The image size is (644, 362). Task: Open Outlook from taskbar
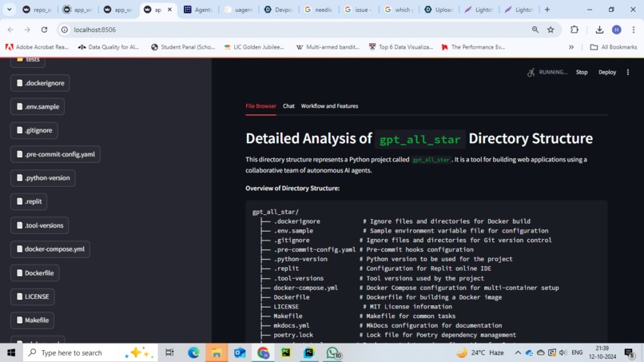pyautogui.click(x=240, y=352)
